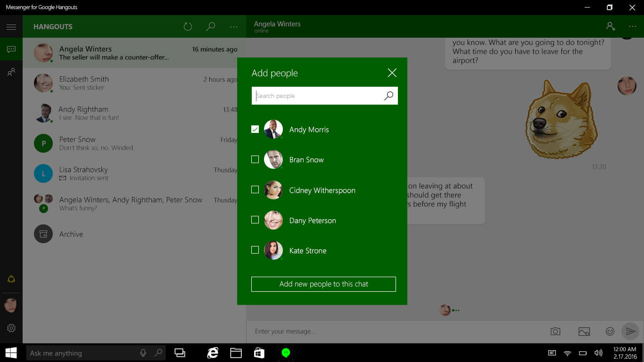Search conversations using Hangouts magnifier icon

[x=211, y=26]
